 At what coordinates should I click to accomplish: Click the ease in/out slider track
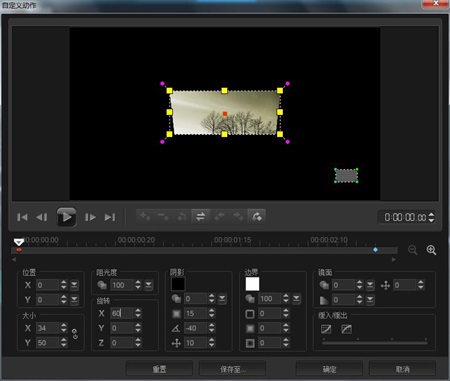point(375,342)
